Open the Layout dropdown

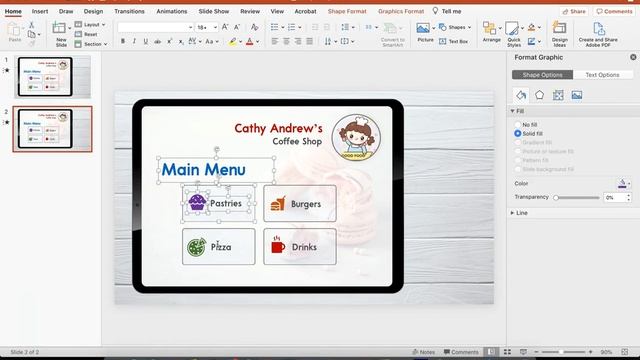[x=90, y=24]
